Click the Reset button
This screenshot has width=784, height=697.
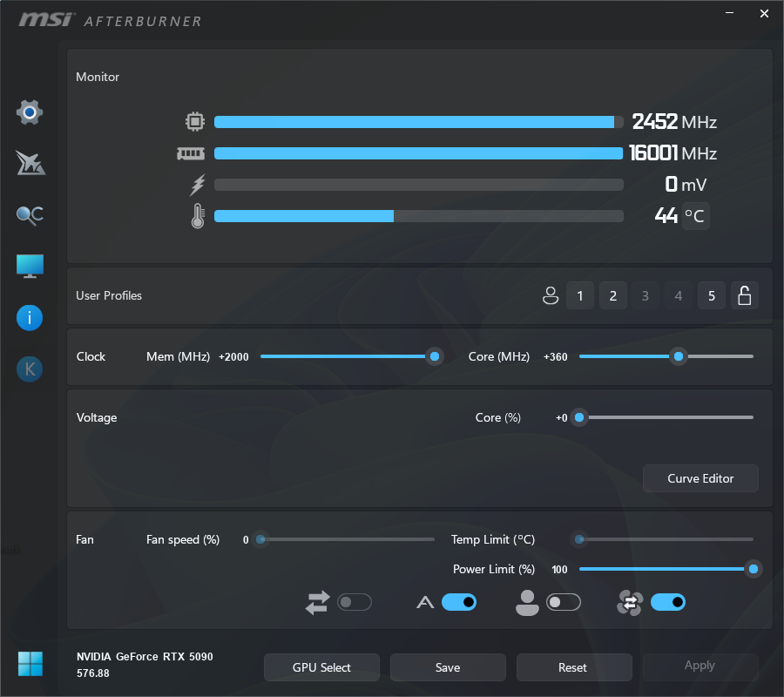[x=573, y=667]
